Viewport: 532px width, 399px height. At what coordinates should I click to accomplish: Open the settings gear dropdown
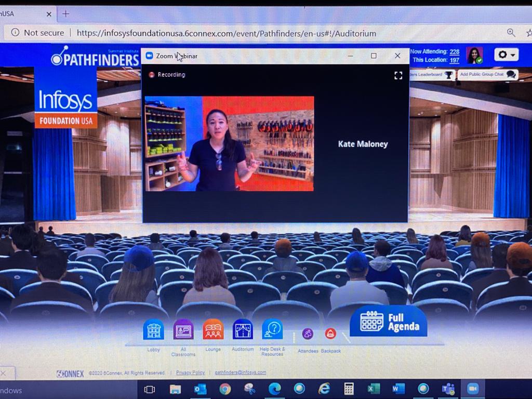(506, 55)
